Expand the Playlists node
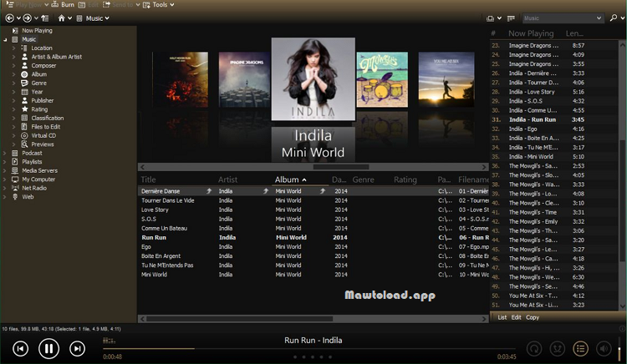This screenshot has height=364, width=627. tap(5, 162)
